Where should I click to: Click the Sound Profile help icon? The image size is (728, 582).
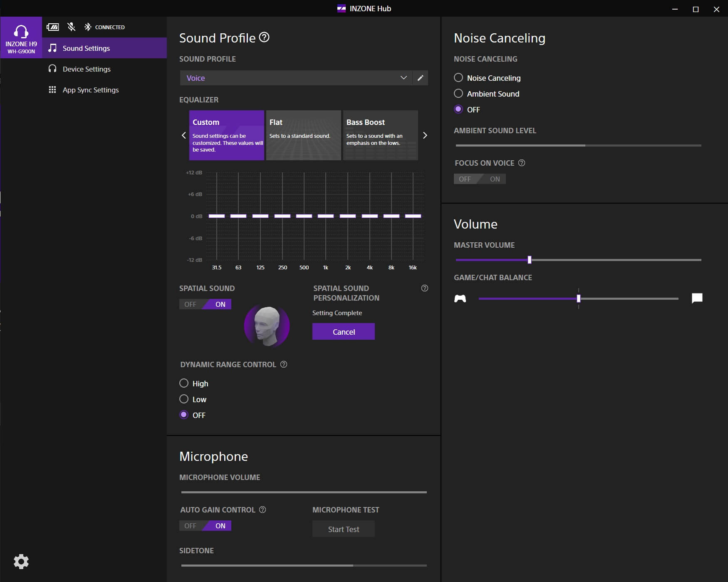(x=264, y=37)
